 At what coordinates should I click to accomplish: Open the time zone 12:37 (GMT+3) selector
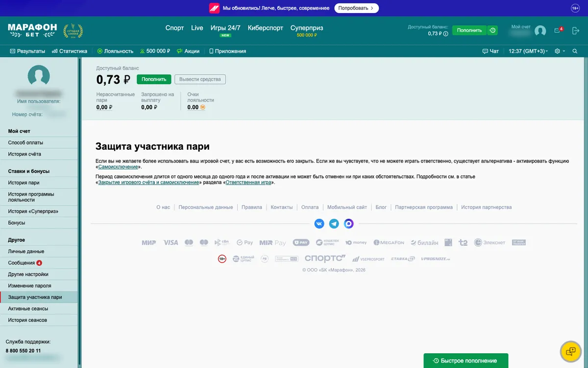click(x=529, y=51)
